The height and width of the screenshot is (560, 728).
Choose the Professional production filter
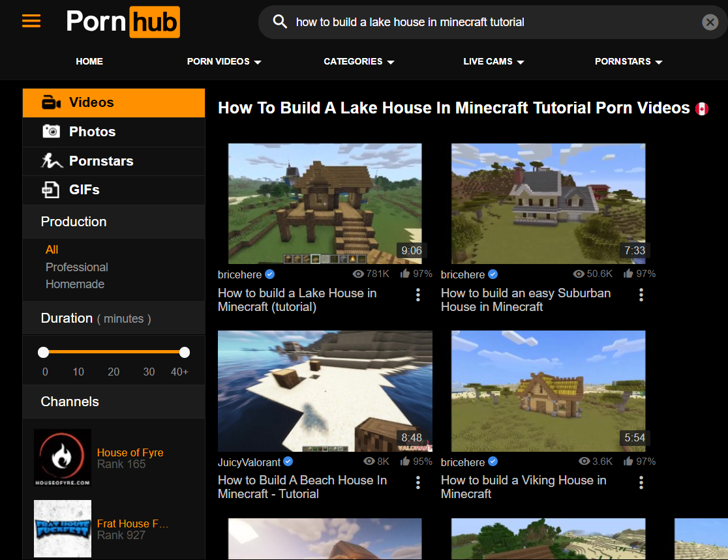coord(76,267)
